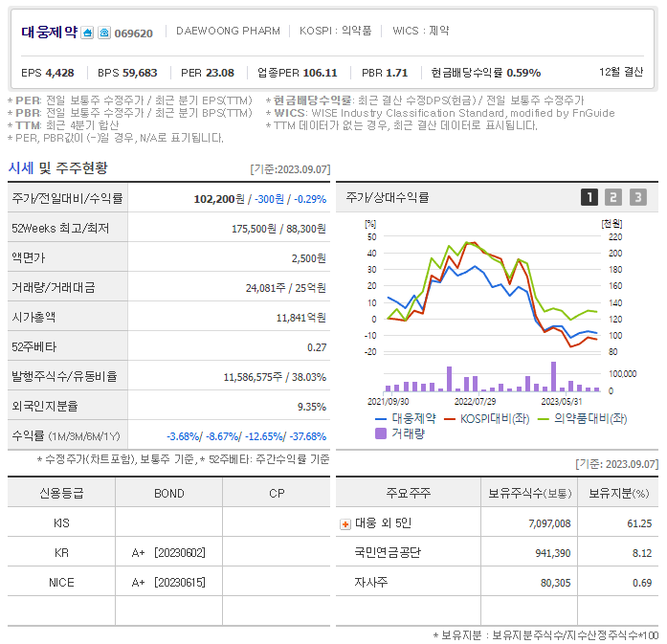Screen dimensions: 667x644
Task: Click the 의약품대비(좌) green legend marker
Action: (x=544, y=419)
